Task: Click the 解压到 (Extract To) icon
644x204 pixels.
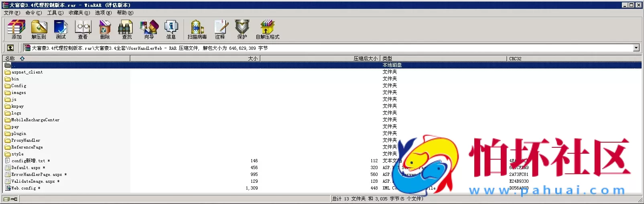Action: click(x=39, y=29)
